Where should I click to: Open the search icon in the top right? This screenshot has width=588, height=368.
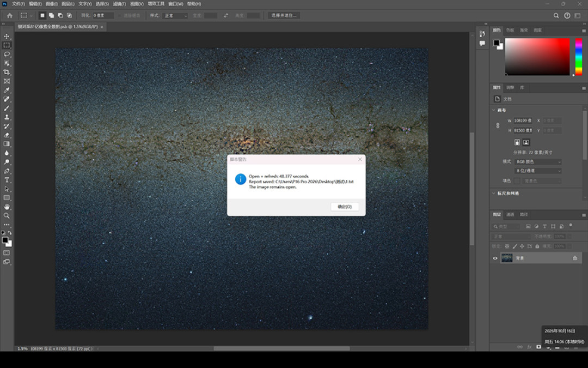point(556,16)
